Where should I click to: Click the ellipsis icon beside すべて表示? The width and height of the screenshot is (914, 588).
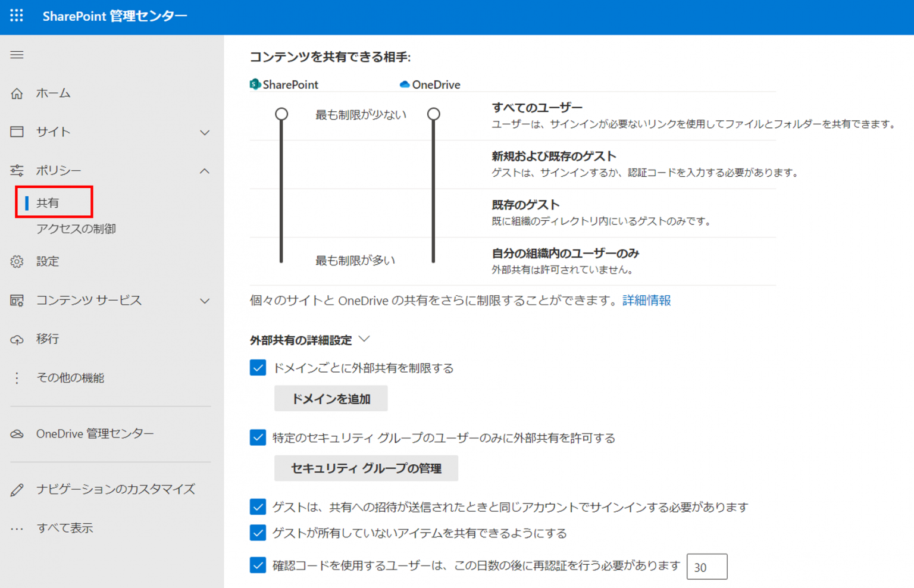[x=17, y=528]
